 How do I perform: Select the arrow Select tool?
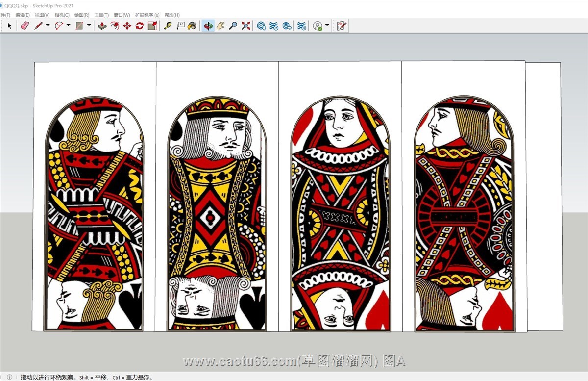9,25
